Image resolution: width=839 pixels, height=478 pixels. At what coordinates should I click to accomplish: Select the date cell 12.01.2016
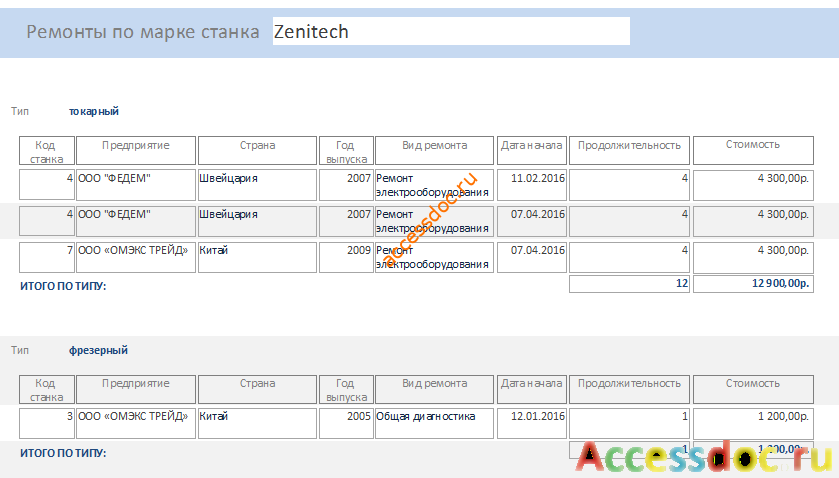532,423
